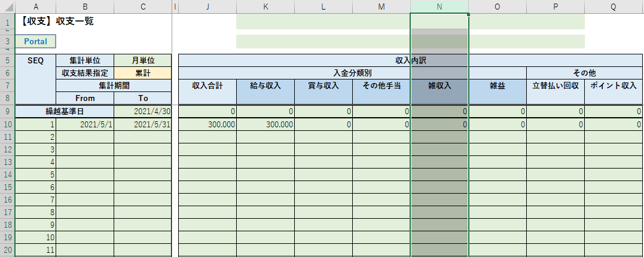Select row 10 header
Image resolution: width=644 pixels, height=257 pixels.
(x=7, y=124)
